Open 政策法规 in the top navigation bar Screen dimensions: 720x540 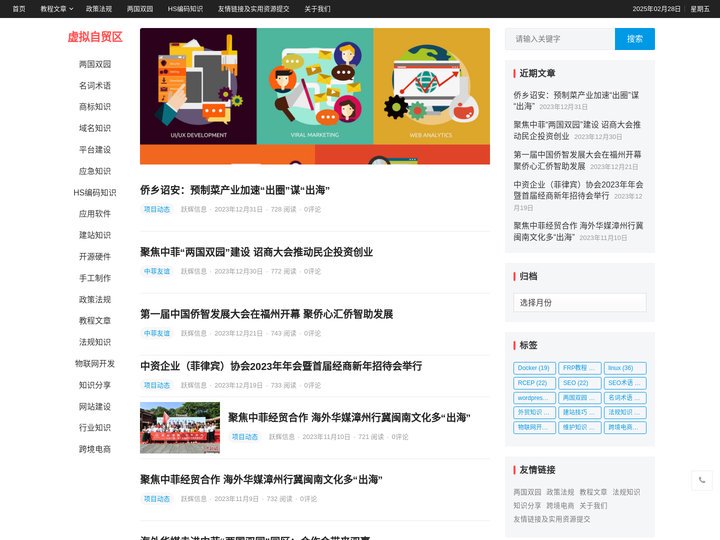pos(99,9)
